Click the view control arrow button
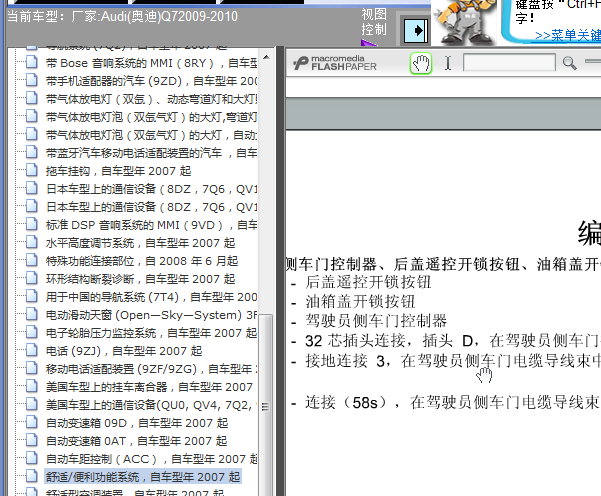Image resolution: width=601 pixels, height=496 pixels. (x=416, y=30)
